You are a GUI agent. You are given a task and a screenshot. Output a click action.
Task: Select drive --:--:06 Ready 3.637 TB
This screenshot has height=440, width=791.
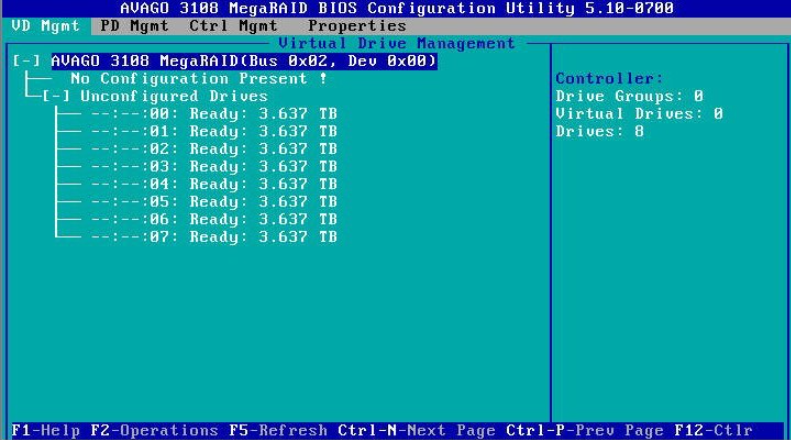click(x=214, y=219)
